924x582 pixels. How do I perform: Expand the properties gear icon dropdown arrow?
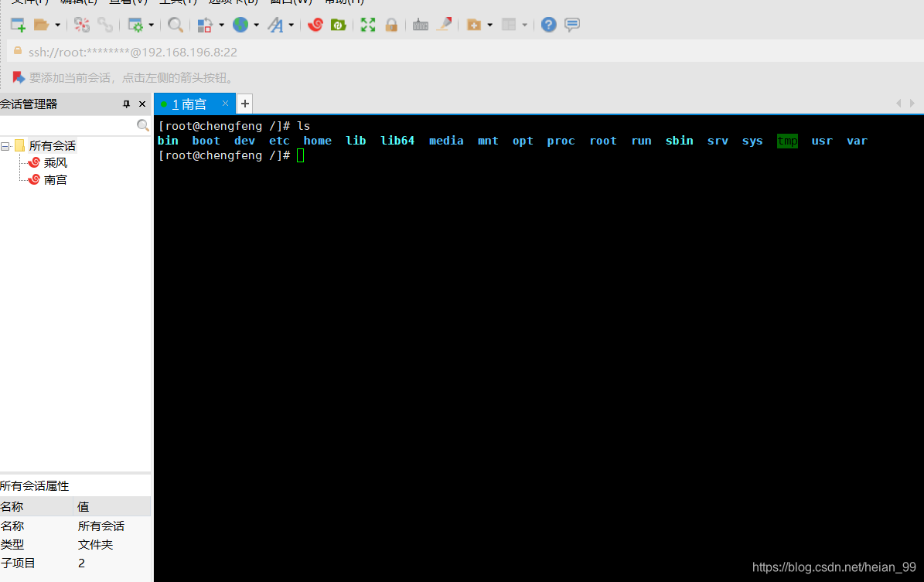pos(152,25)
